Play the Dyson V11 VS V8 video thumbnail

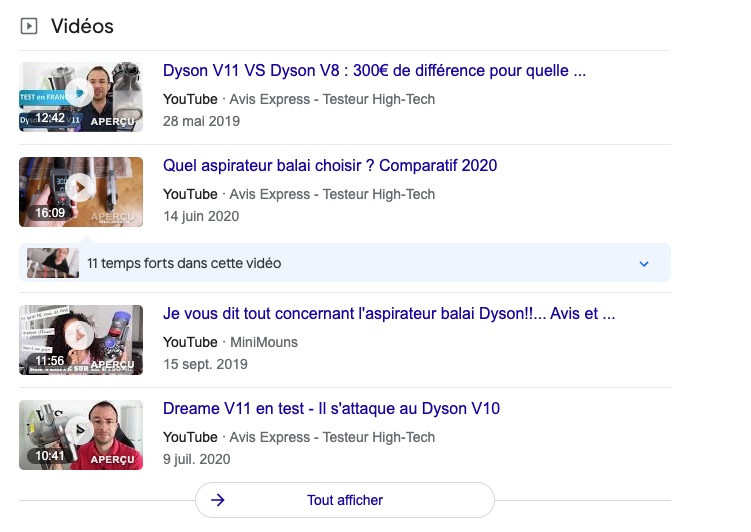[x=81, y=97]
